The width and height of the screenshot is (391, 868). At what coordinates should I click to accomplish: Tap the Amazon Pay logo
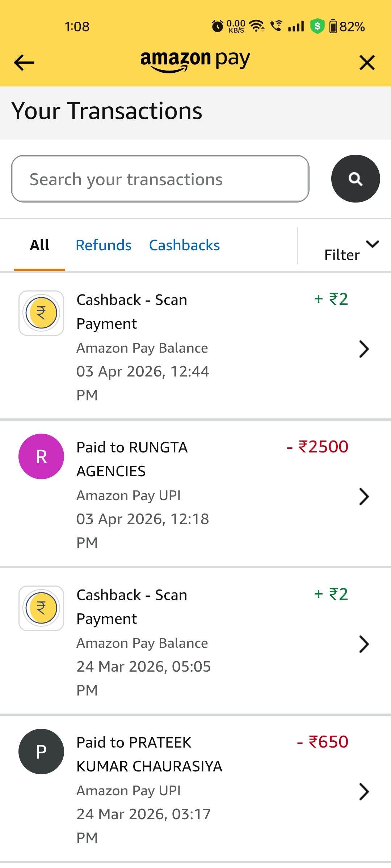point(195,61)
